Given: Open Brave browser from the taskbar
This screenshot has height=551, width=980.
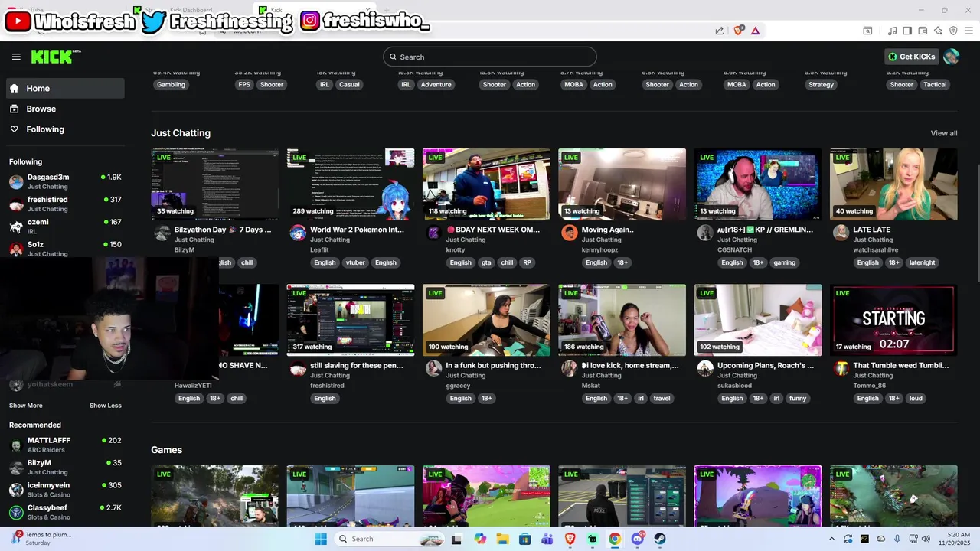Looking at the screenshot, I should coord(570,539).
